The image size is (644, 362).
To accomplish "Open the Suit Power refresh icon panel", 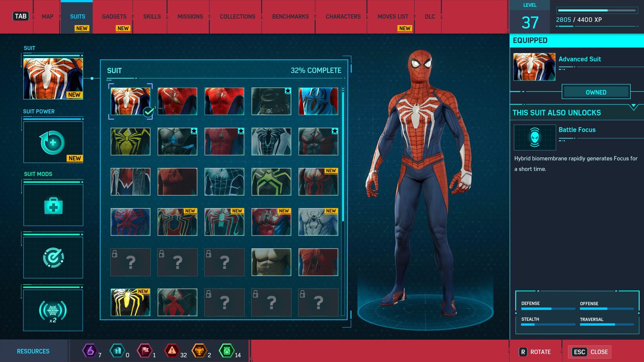I will point(53,142).
